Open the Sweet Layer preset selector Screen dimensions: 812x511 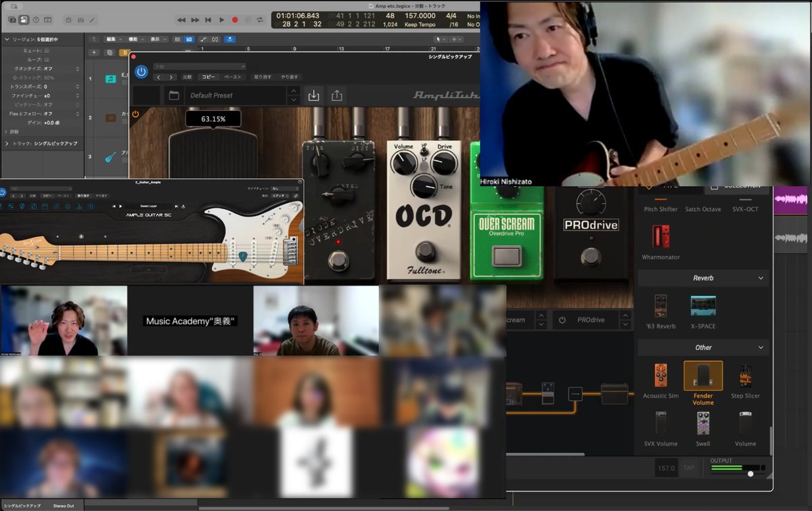point(149,206)
